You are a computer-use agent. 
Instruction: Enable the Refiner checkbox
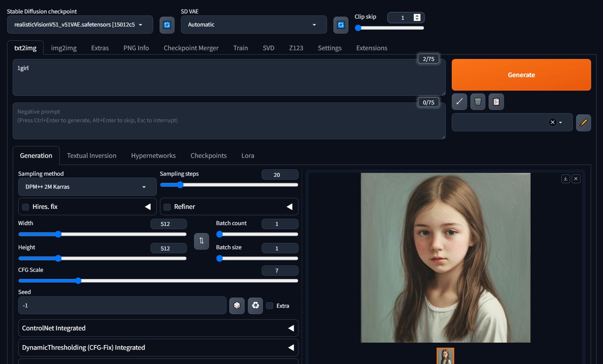click(x=167, y=207)
